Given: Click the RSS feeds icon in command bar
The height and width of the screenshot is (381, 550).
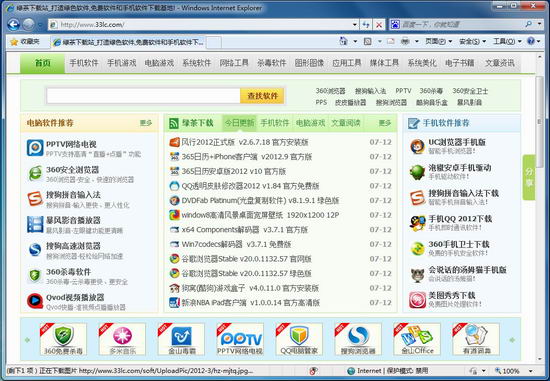Looking at the screenshot, I should pyautogui.click(x=368, y=41).
